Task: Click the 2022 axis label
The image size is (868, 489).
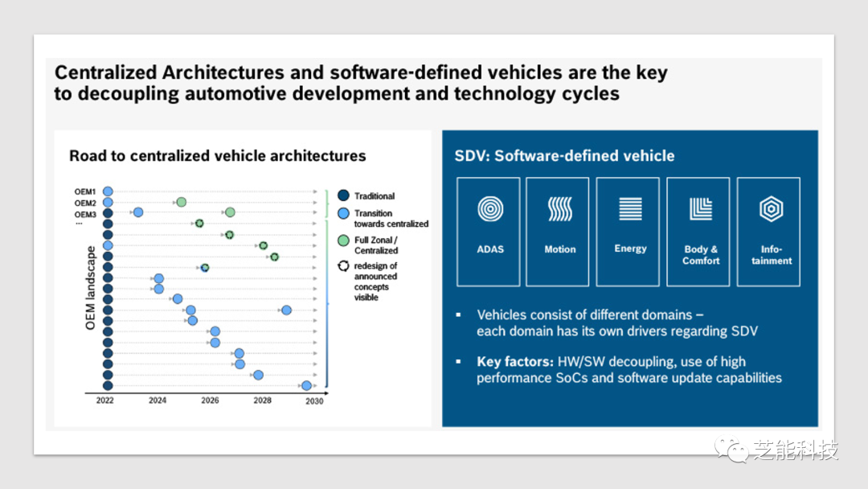Action: (104, 401)
